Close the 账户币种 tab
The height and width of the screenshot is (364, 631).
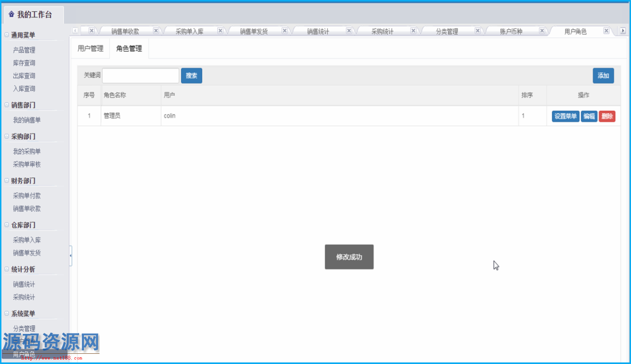click(542, 31)
